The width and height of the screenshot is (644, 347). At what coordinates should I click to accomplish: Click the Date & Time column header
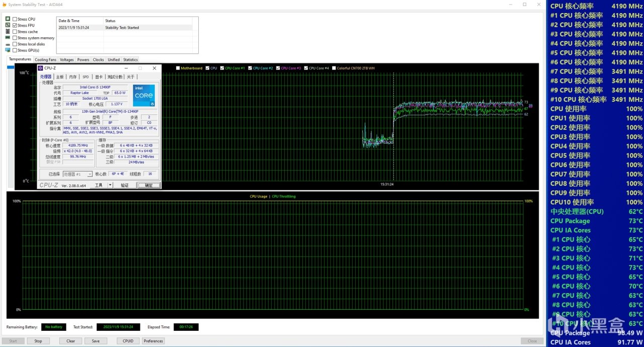pyautogui.click(x=79, y=21)
